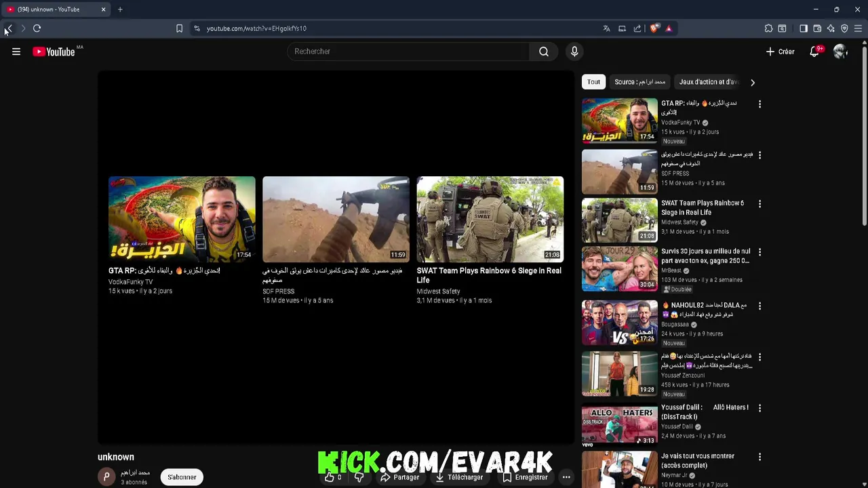Bookmark this page using the bookmark icon
The width and height of the screenshot is (868, 488).
179,28
